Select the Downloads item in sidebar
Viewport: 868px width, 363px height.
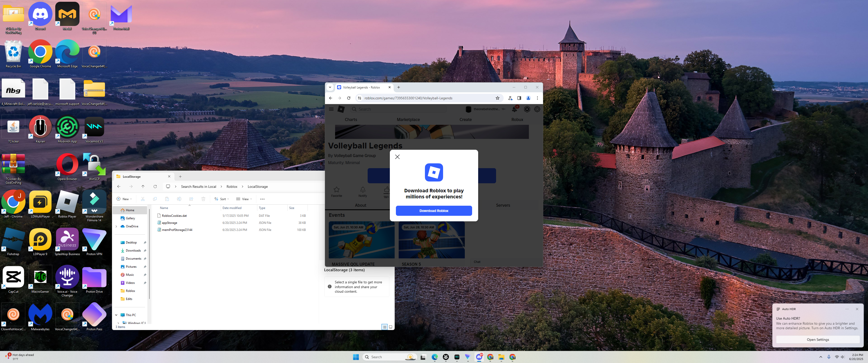pyautogui.click(x=133, y=251)
